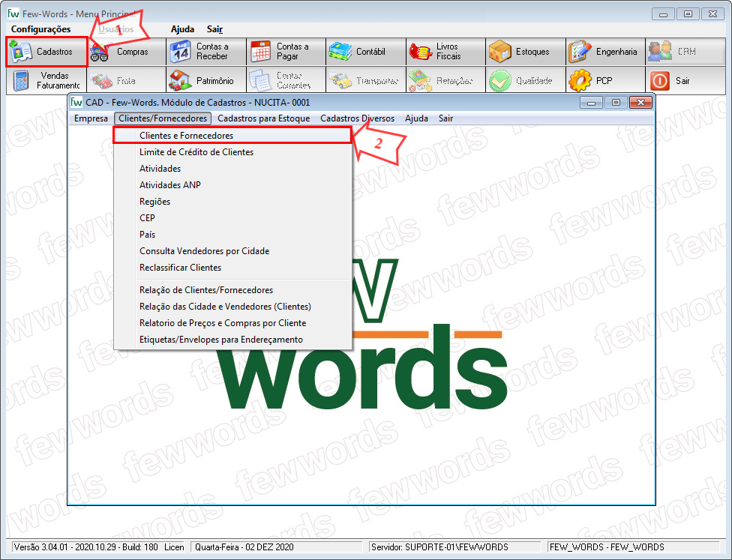Click the Few-Words main window logo icon
This screenshot has height=560, width=732.
13,13
